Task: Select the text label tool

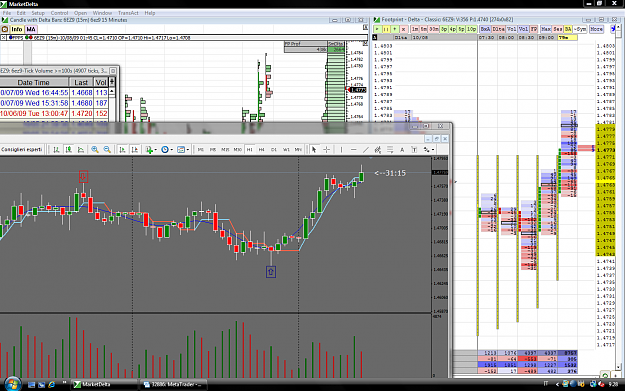Action: [414, 149]
